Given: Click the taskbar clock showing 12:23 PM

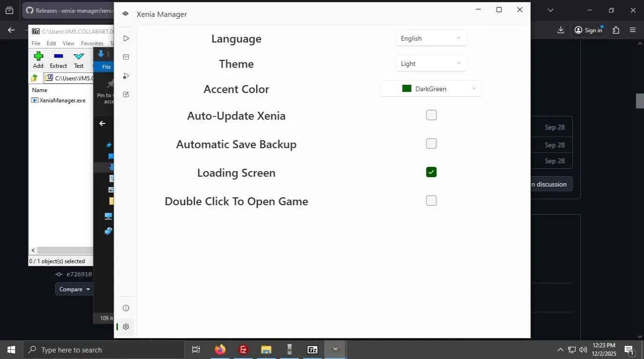Looking at the screenshot, I should (x=604, y=350).
